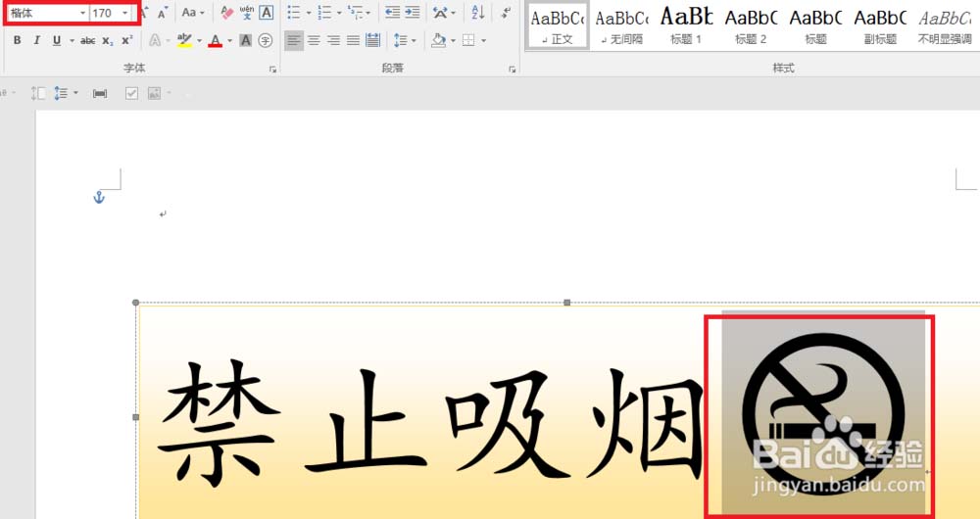Click multilevel list icon
980x519 pixels.
click(x=355, y=13)
